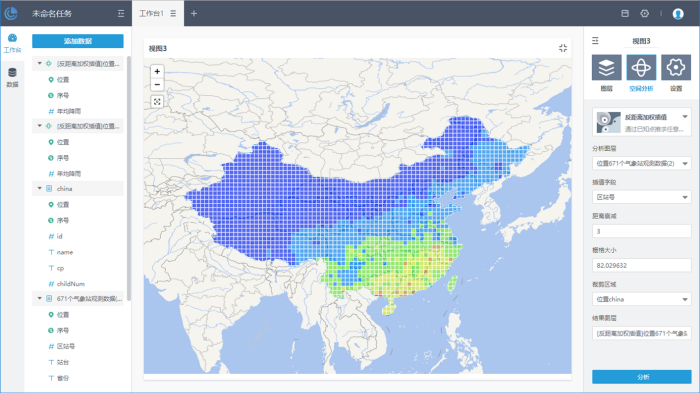Open the 裁剪区域 位置china dropdown
Image resolution: width=700 pixels, height=393 pixels.
point(642,299)
